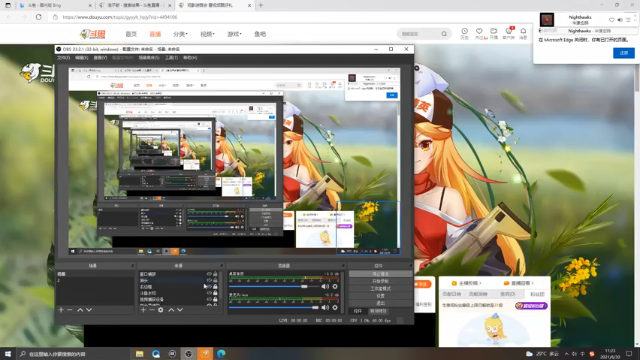
Task: Open the 场景集合(S) menu in OBS
Action: [x=149, y=58]
